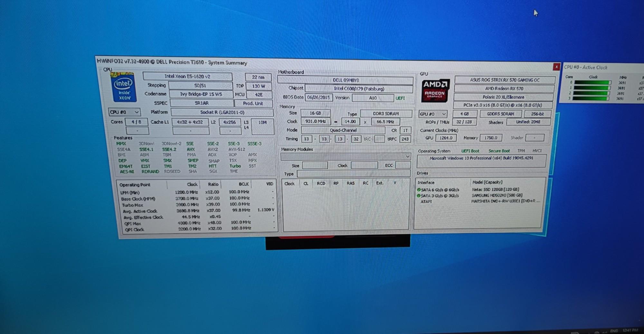The height and width of the screenshot is (334, 644).
Task: Click the Unified: 2048 shaders field
Action: click(528, 122)
